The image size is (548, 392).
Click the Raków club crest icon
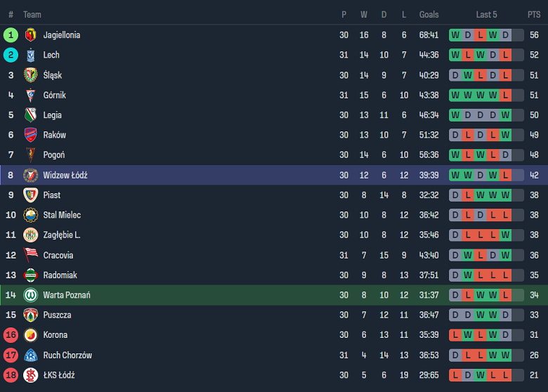[30, 135]
